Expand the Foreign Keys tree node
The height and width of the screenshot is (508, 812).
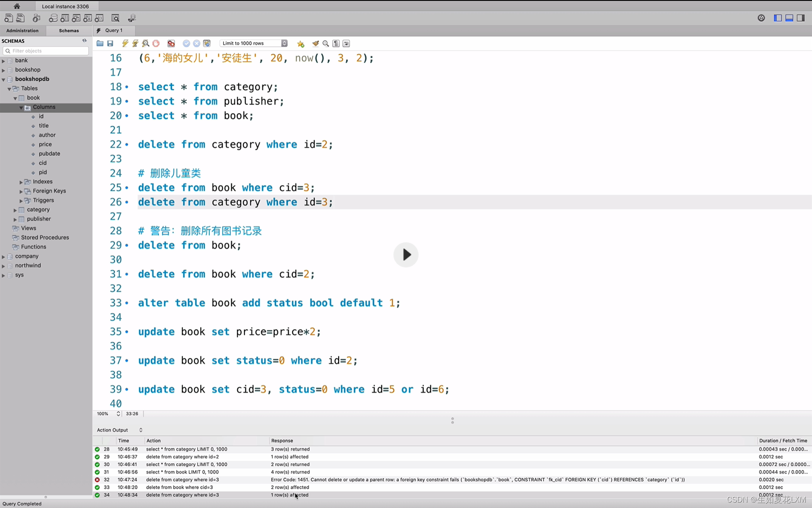[x=21, y=191]
